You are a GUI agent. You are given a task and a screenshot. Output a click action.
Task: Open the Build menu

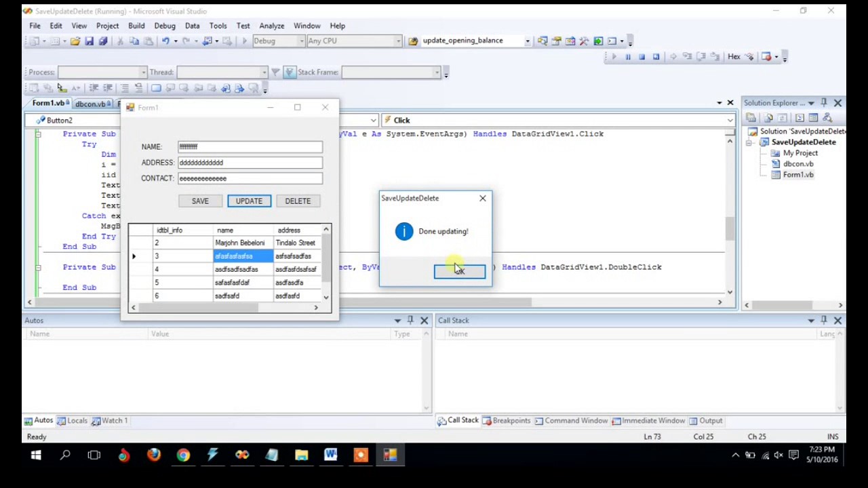click(x=136, y=26)
